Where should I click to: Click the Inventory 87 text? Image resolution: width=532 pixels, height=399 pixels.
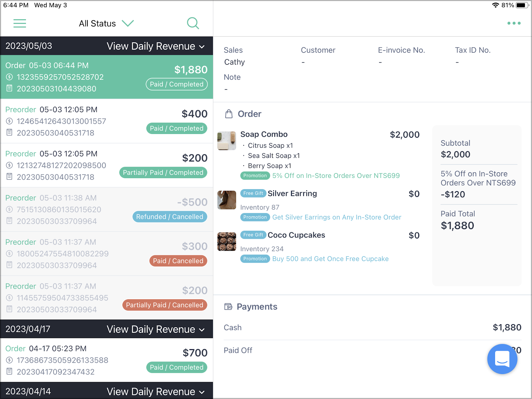tap(260, 207)
